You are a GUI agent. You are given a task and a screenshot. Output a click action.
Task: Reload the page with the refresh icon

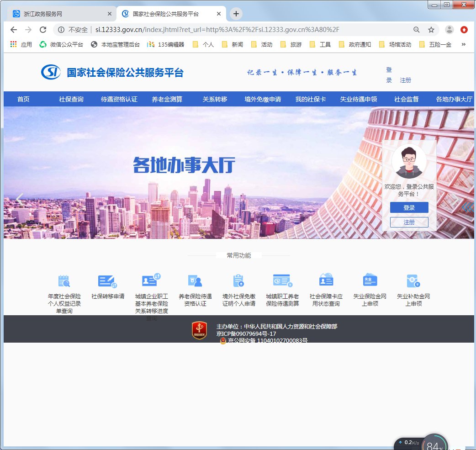[x=43, y=30]
